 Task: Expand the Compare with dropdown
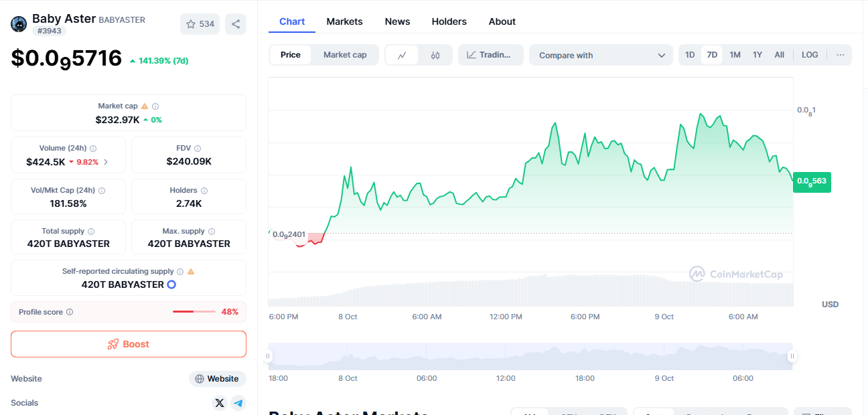(x=601, y=56)
